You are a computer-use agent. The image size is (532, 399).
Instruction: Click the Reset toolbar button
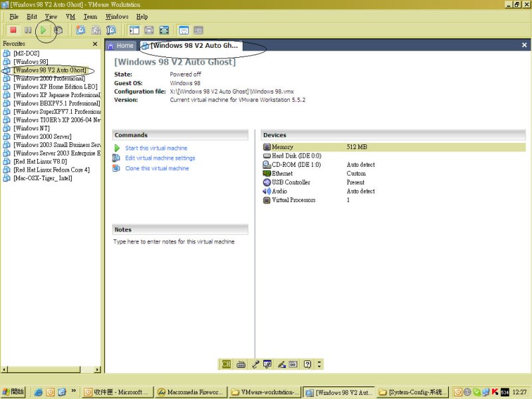click(59, 30)
